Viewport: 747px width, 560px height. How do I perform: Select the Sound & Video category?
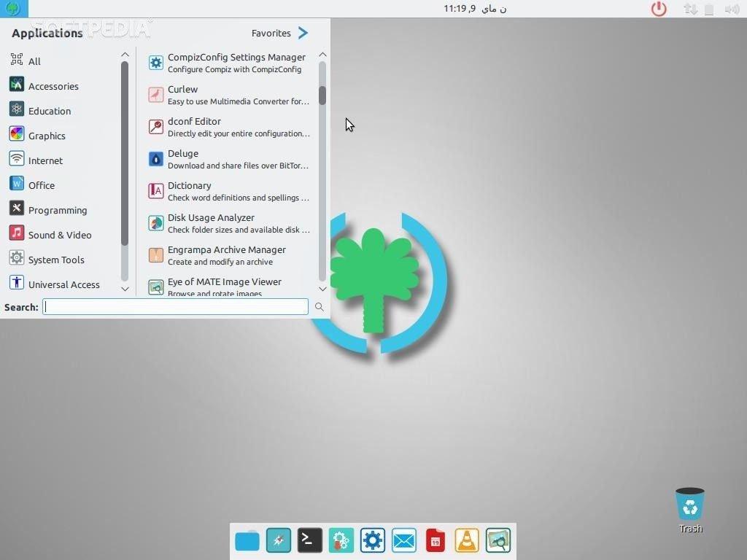click(59, 235)
